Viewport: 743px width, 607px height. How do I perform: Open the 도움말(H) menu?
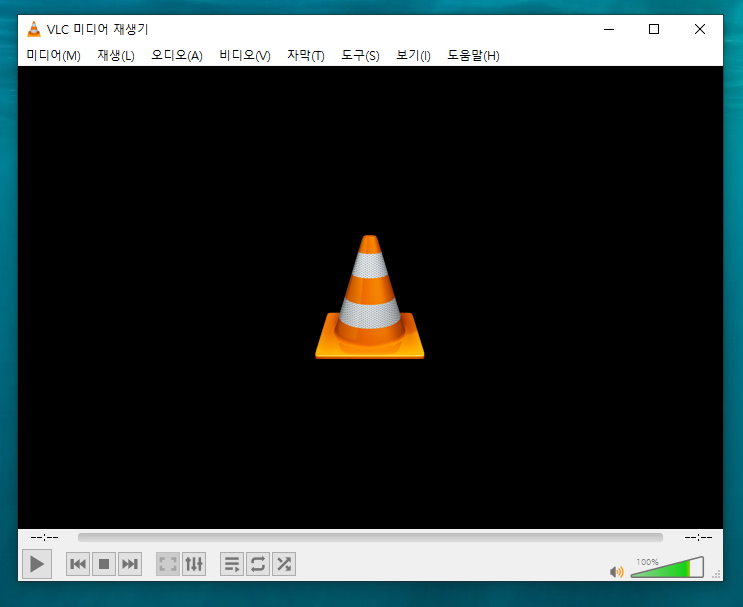(x=473, y=55)
